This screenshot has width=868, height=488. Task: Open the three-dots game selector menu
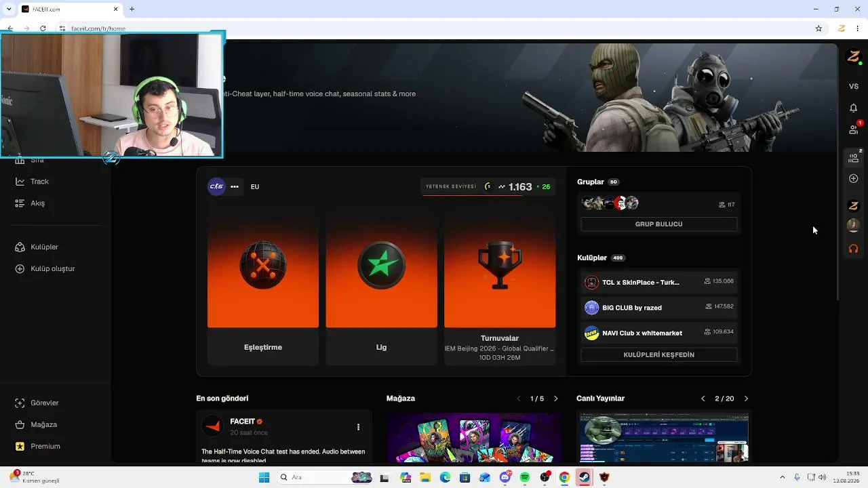(x=235, y=187)
